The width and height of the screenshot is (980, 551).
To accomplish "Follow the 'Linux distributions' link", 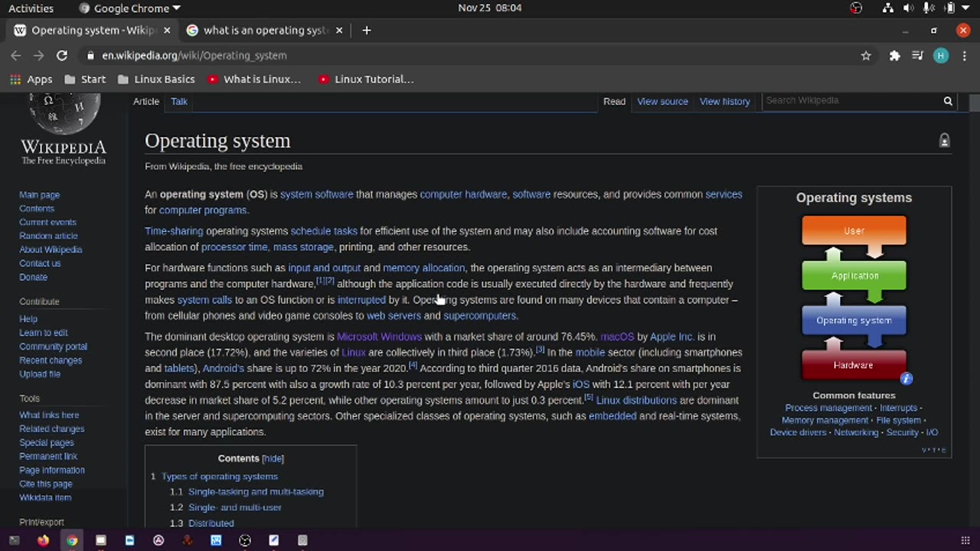I will (636, 400).
